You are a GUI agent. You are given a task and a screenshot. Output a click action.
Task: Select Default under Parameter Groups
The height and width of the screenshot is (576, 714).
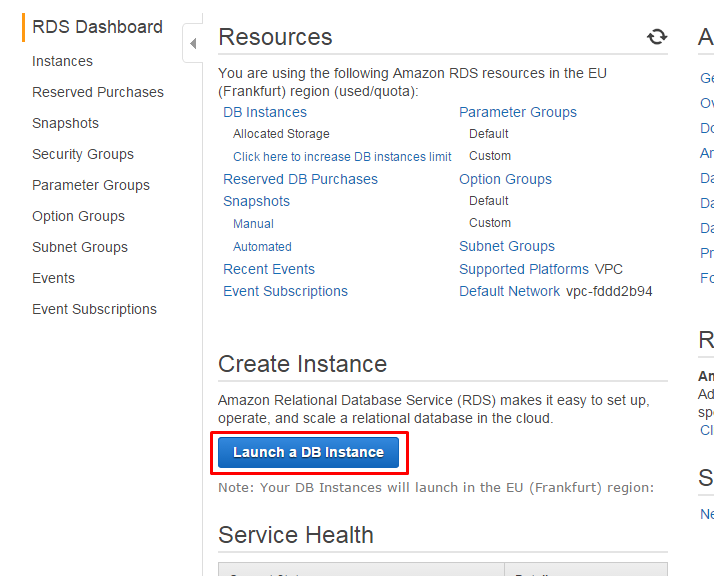tap(489, 134)
